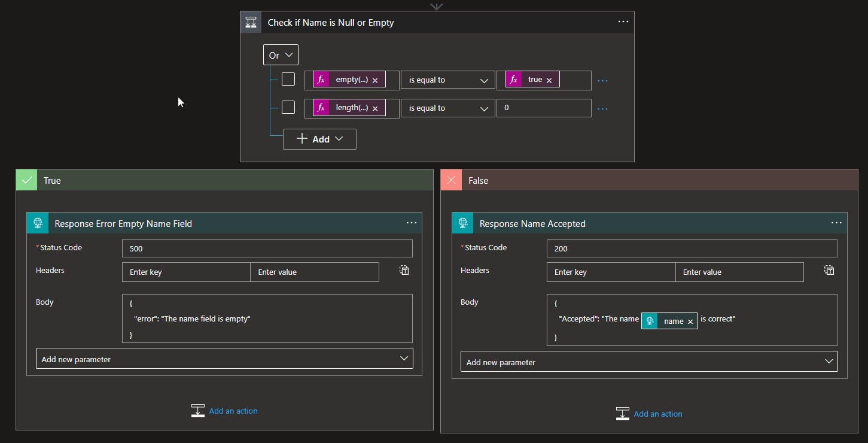
Task: Remove the name dynamic content token
Action: coord(690,321)
